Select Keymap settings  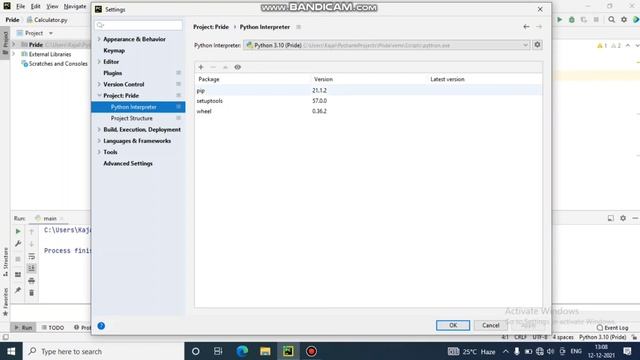114,51
